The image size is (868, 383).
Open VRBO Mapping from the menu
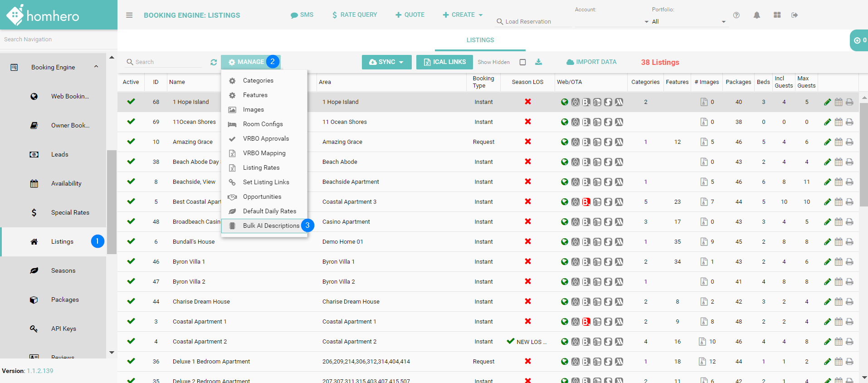264,153
